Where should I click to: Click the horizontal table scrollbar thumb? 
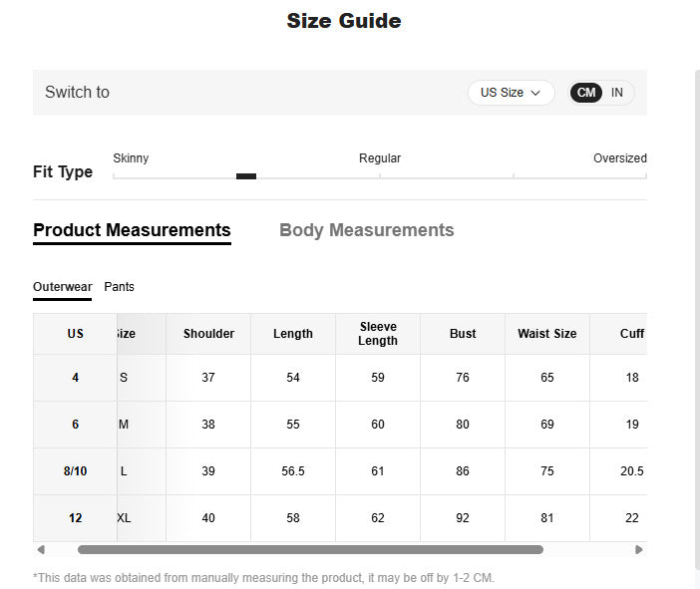point(310,550)
